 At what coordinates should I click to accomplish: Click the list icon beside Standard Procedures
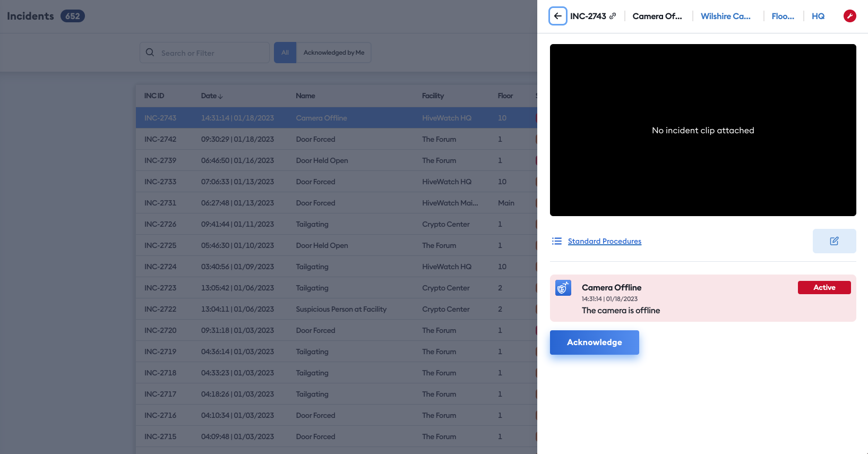[557, 241]
